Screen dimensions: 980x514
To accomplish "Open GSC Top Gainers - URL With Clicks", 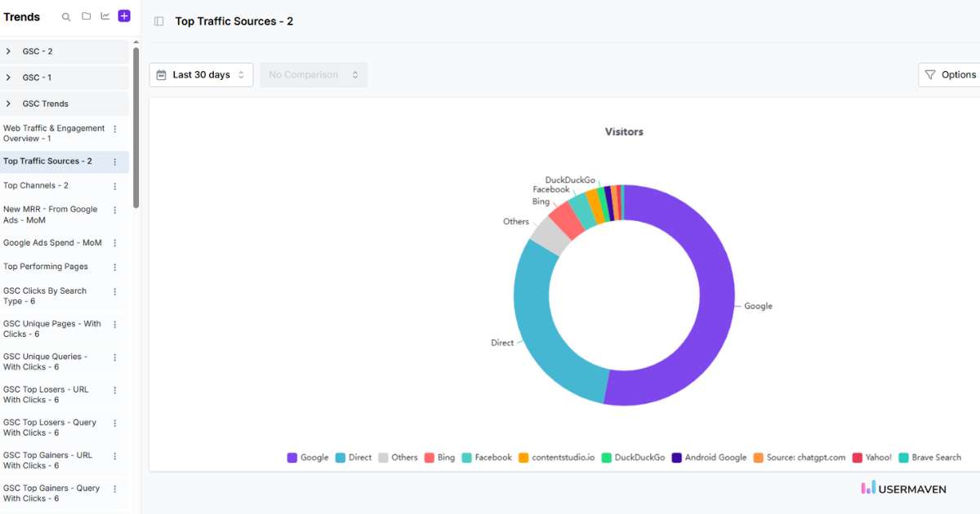I will [47, 460].
